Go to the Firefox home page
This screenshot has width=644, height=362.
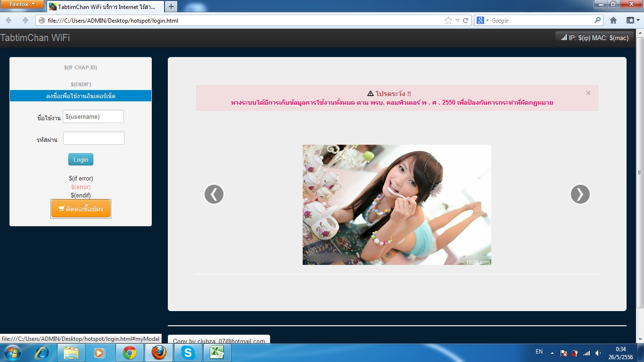(613, 20)
